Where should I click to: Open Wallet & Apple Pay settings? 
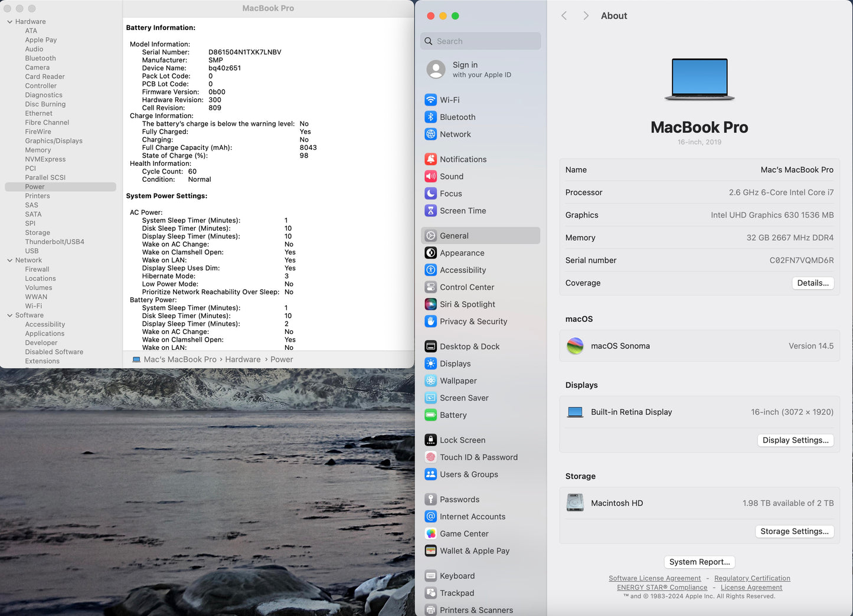point(475,551)
